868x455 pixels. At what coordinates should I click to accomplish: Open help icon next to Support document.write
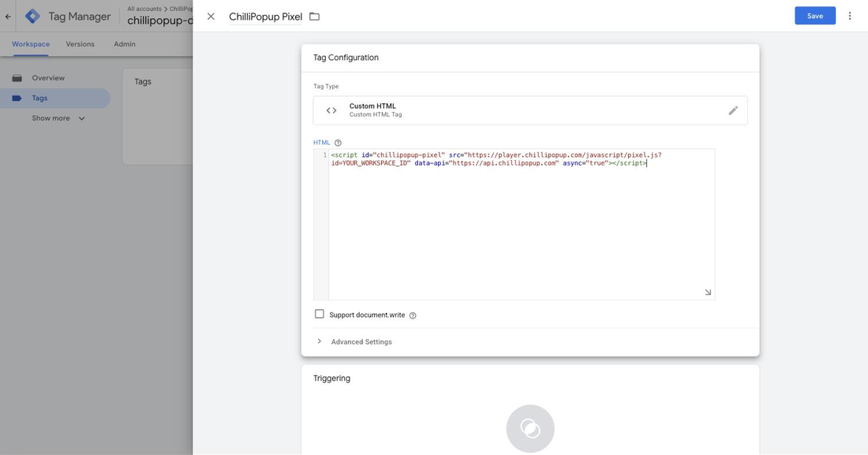[x=413, y=315]
